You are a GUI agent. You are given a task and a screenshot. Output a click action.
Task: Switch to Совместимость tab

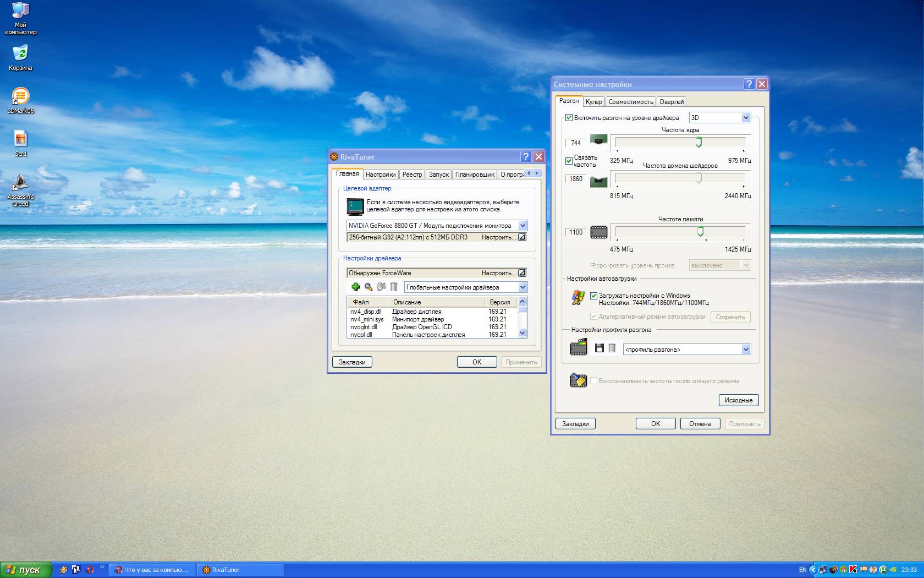coord(631,102)
